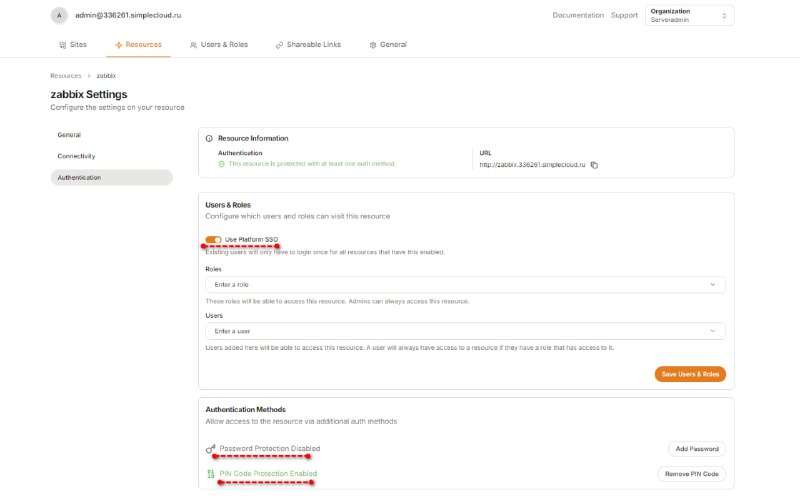Image resolution: width=800 pixels, height=499 pixels.
Task: Click the user avatar icon
Action: click(59, 15)
